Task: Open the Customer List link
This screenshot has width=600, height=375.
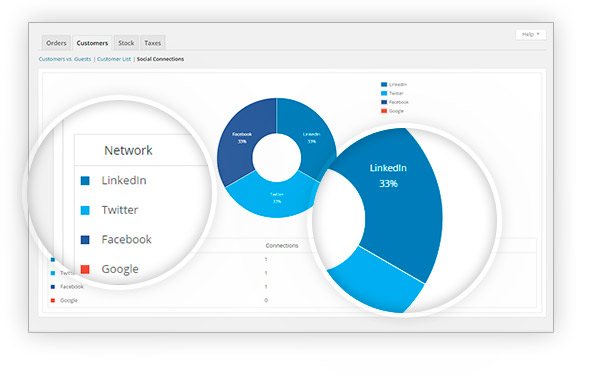Action: 114,59
